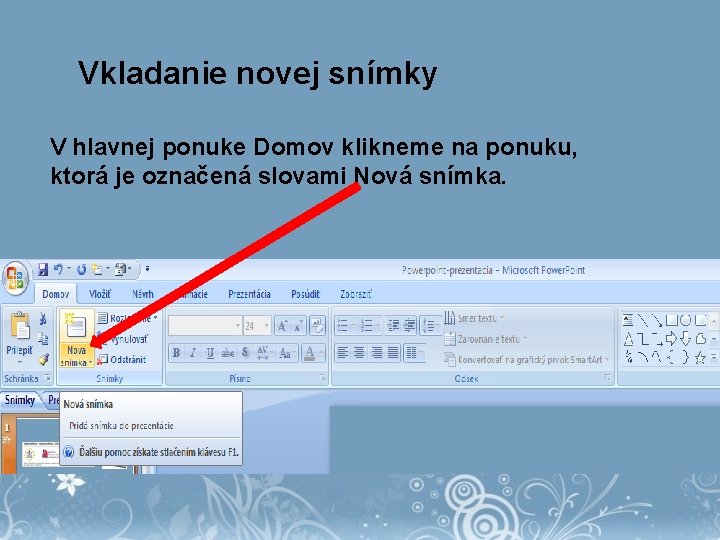Toggle italic formatting

(193, 353)
